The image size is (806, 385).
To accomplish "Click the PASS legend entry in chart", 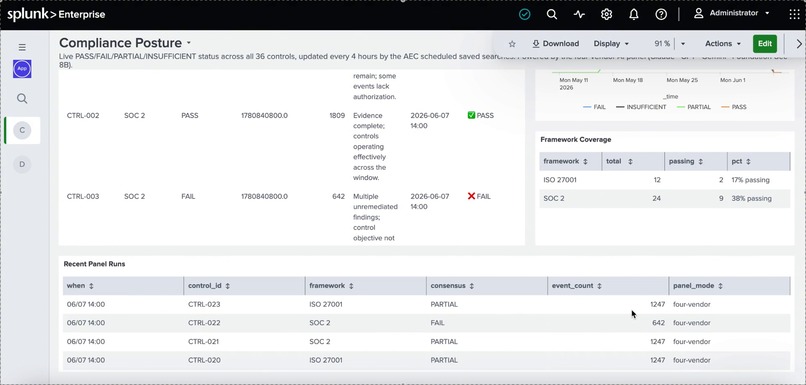I will pyautogui.click(x=734, y=107).
